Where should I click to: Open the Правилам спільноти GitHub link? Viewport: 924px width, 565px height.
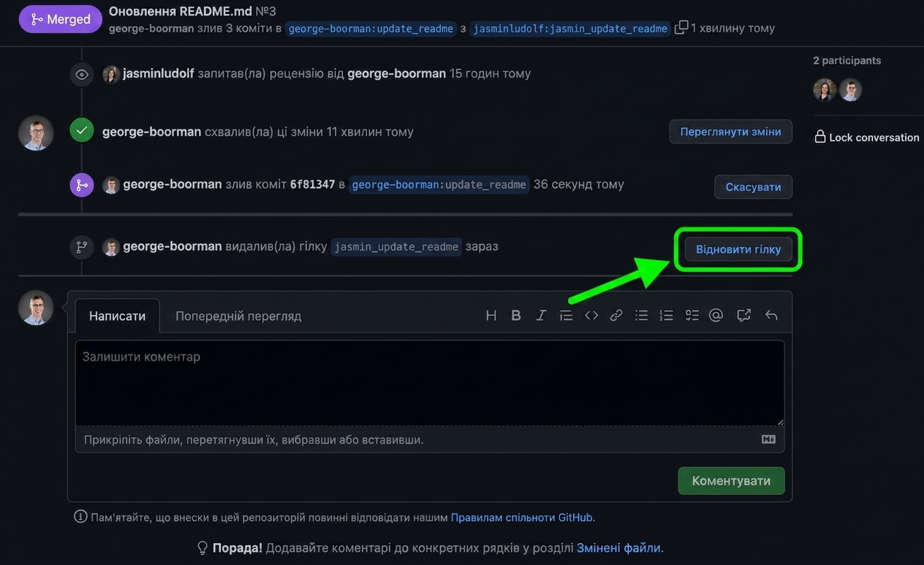point(522,517)
